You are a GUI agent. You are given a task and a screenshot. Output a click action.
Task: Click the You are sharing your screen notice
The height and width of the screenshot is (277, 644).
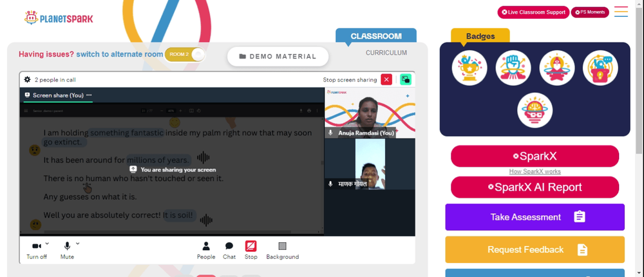[x=173, y=169]
